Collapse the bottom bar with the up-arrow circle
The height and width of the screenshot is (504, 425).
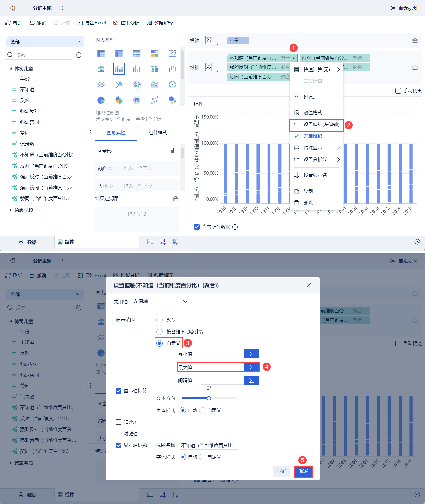point(417,242)
